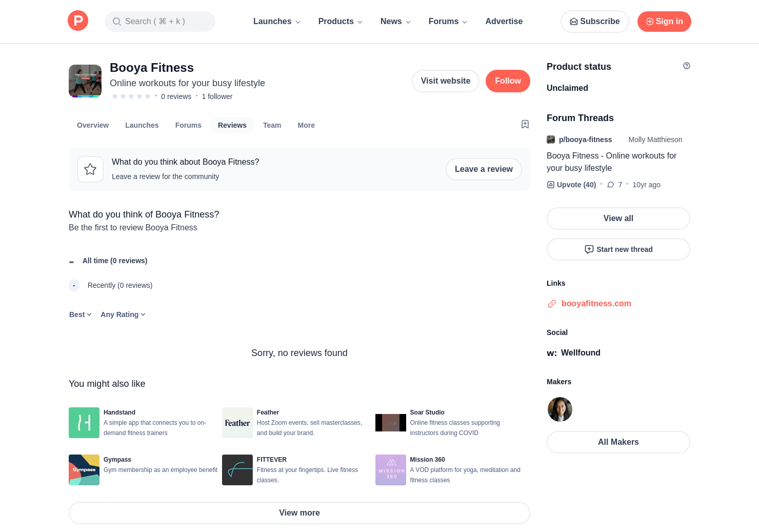Click the Product status help icon
The image size is (759, 532).
point(686,66)
